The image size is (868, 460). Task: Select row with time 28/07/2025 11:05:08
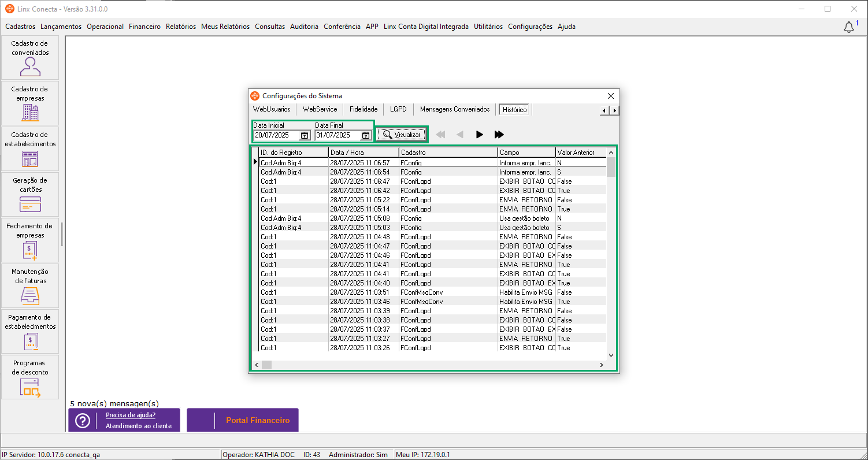click(433, 218)
